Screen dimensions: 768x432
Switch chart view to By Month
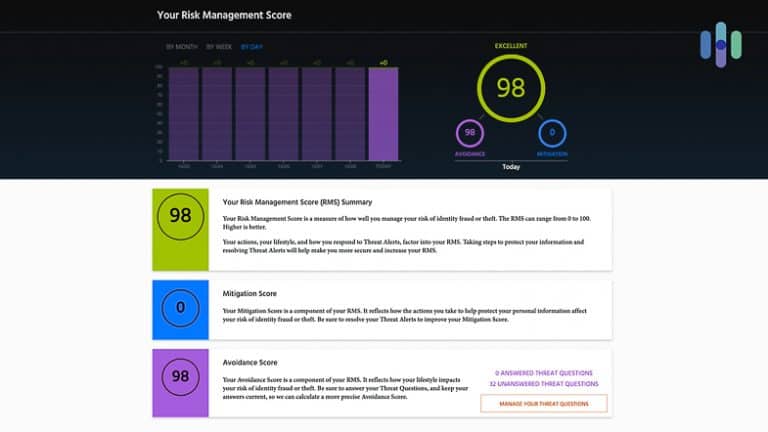tap(181, 46)
